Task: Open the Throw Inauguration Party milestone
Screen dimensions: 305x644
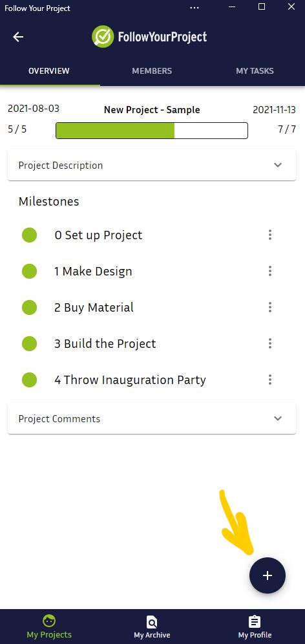Action: (130, 380)
